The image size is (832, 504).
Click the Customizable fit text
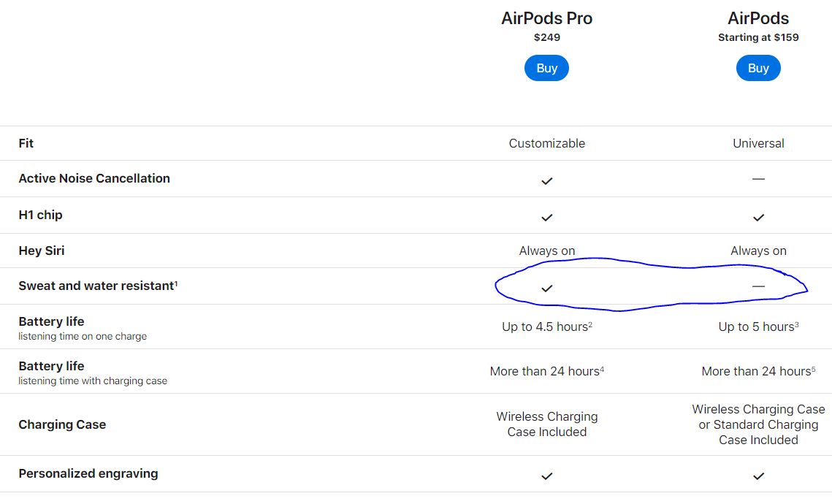546,143
